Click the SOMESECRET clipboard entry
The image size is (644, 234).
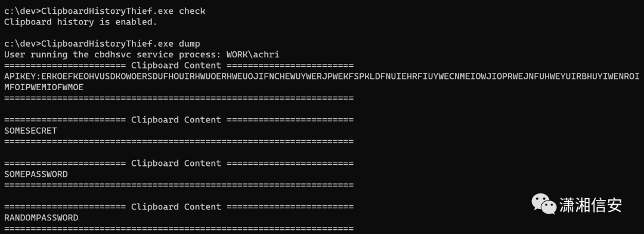(x=30, y=131)
